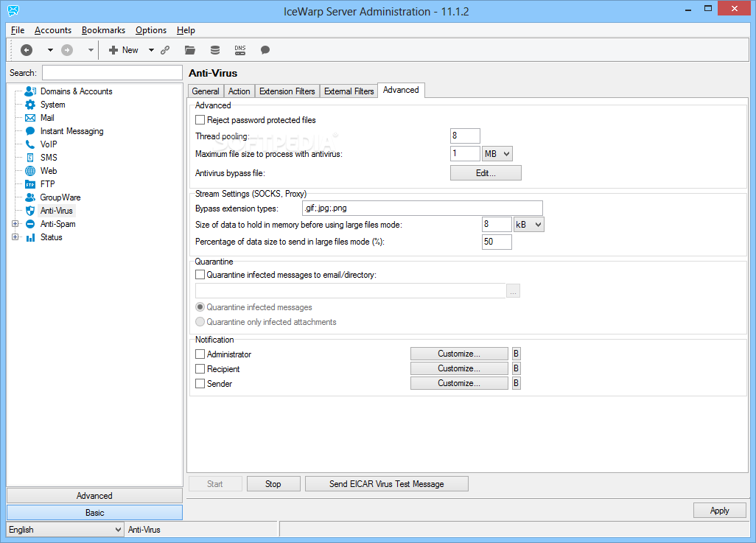Viewport: 756px width, 543px height.
Task: Select the Anti-Virus shield icon
Action: coord(30,211)
